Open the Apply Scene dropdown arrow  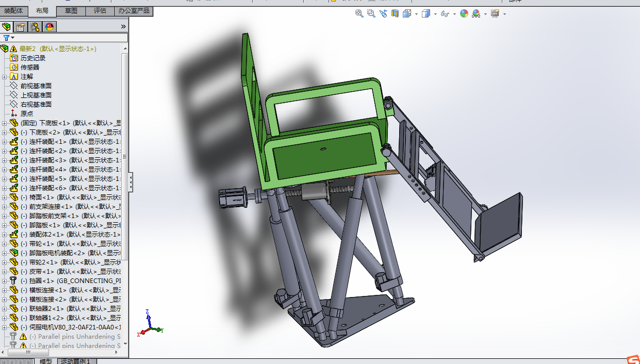pos(485,14)
